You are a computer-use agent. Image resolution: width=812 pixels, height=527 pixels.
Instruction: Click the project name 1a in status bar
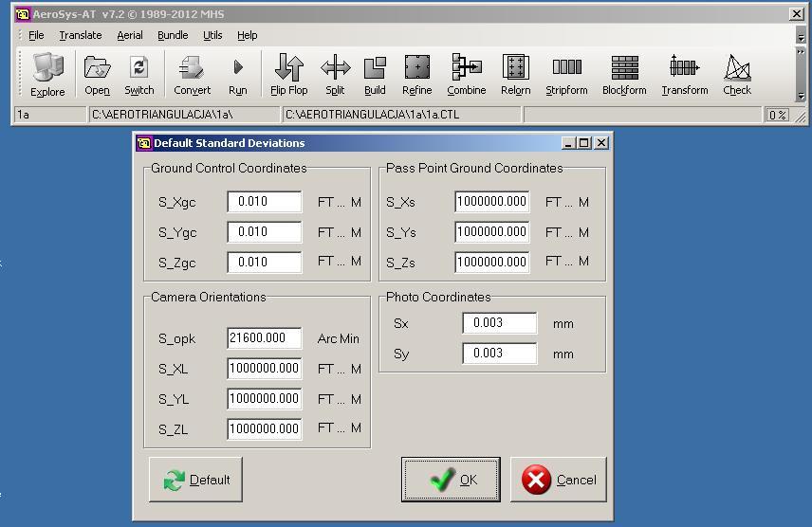49,115
